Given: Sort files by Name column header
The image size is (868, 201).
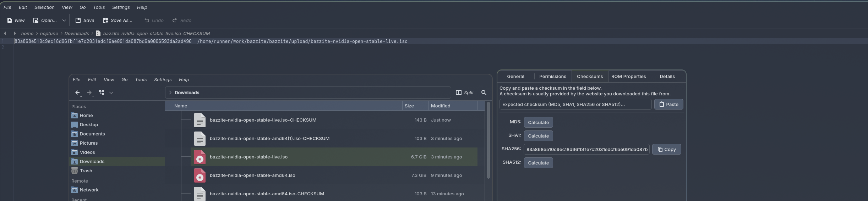Looking at the screenshot, I should point(287,106).
